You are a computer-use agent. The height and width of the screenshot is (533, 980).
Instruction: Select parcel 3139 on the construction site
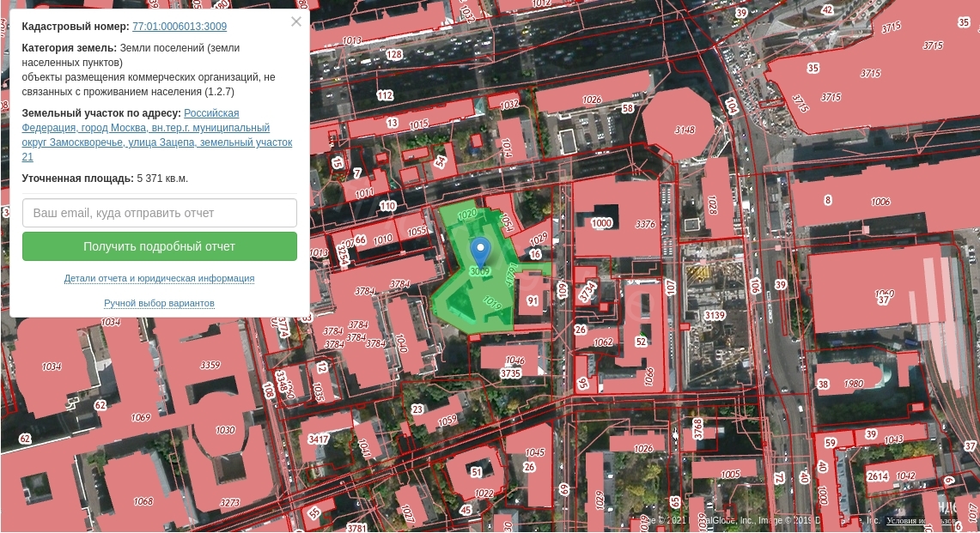pyautogui.click(x=714, y=316)
